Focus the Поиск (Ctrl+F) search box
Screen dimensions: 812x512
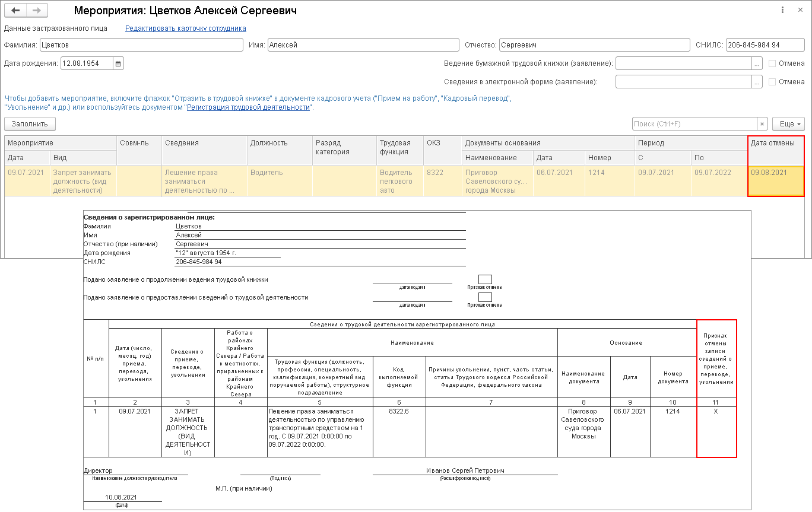tap(694, 124)
